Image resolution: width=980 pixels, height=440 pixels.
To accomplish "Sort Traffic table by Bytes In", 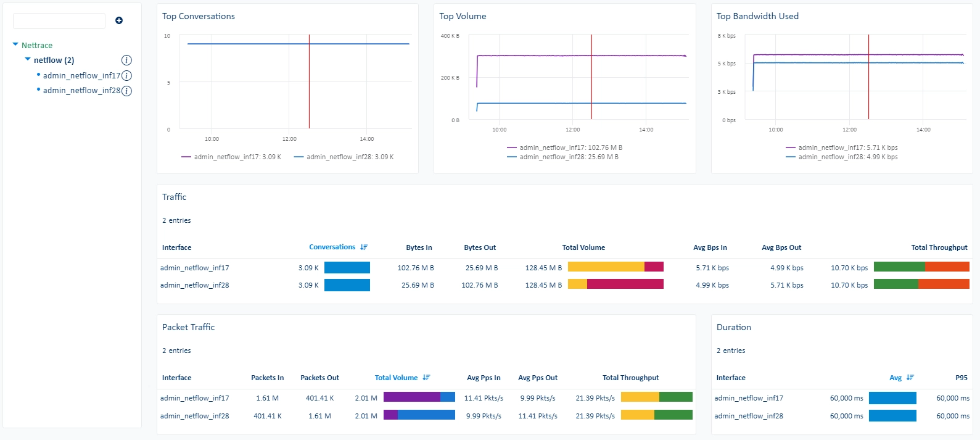I will [x=419, y=247].
